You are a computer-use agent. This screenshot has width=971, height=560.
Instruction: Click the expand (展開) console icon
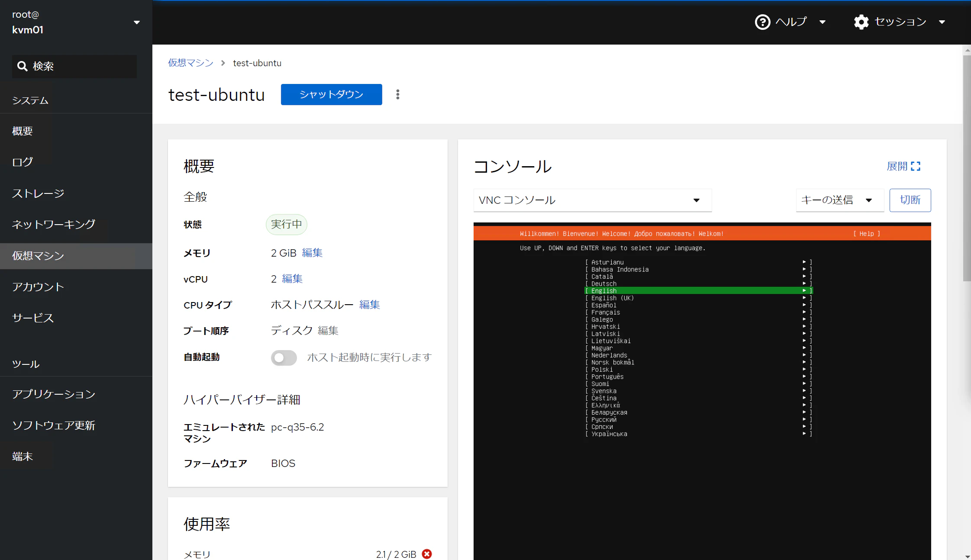915,166
